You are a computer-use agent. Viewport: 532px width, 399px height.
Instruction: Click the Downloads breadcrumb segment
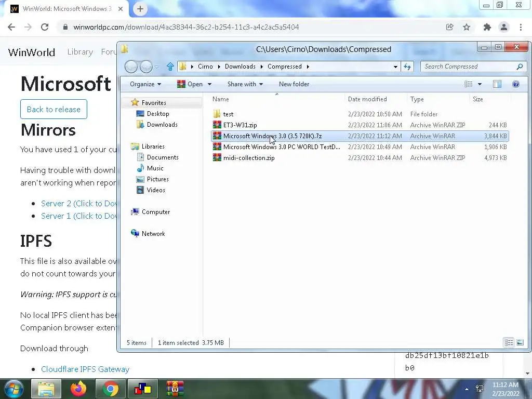(240, 66)
